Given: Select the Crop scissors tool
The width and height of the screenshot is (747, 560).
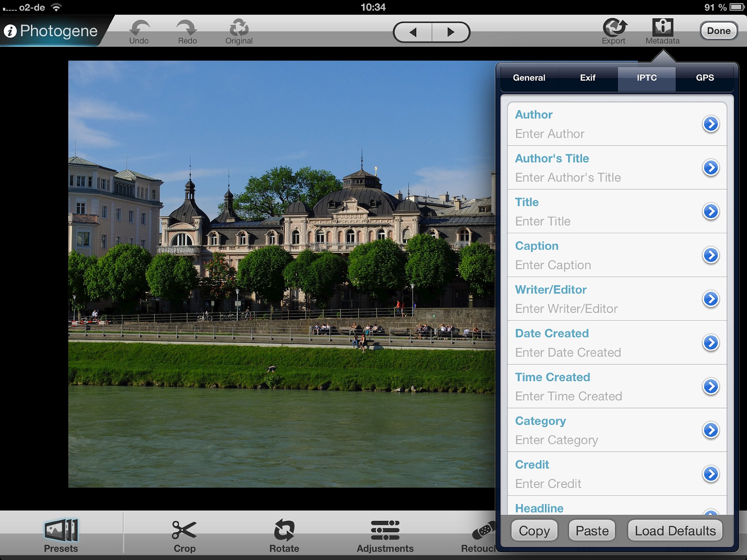Looking at the screenshot, I should tap(184, 530).
